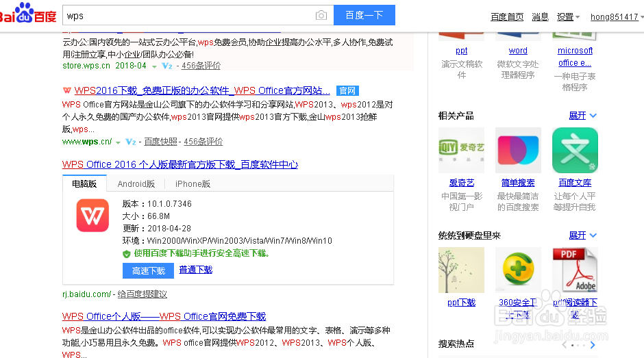Open the 设置 dropdown menu
644x358 pixels.
[568, 17]
